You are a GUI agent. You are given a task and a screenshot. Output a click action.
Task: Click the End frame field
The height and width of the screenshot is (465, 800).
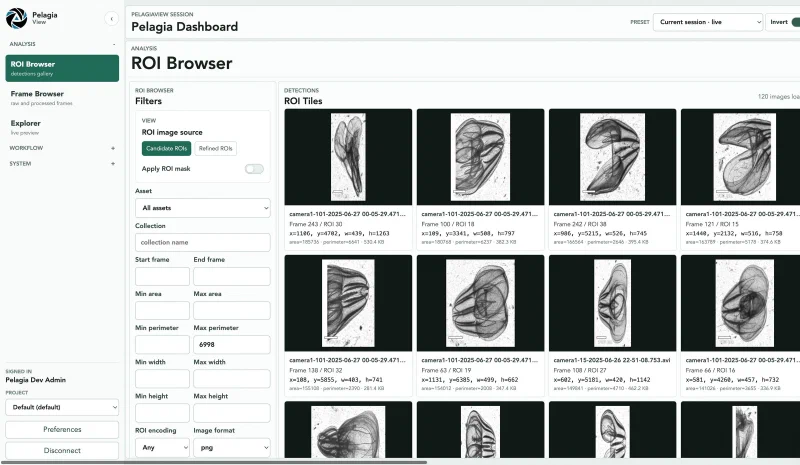coord(232,277)
